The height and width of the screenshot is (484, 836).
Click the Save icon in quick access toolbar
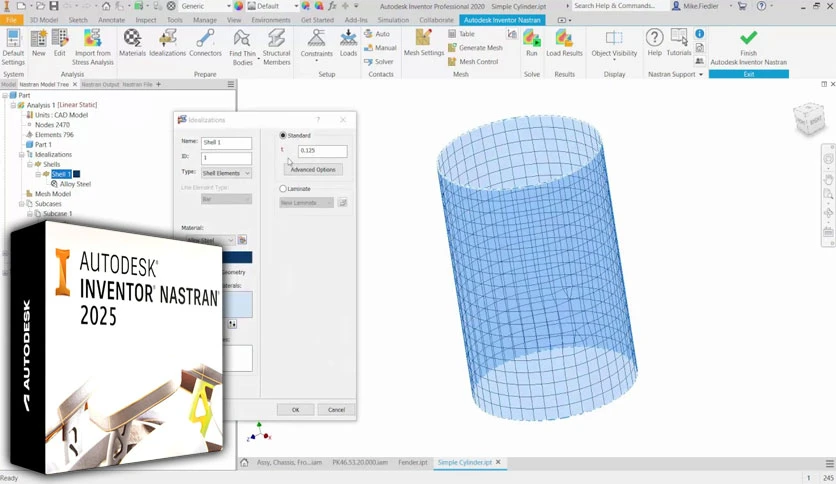[x=54, y=6]
